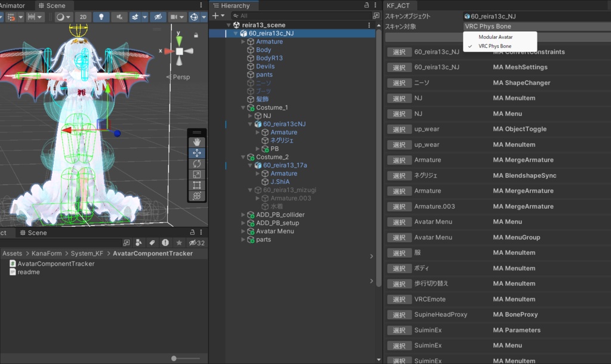Screen dimensions: 611x364
Task: Click 選択 button for MA BoneProxy row
Action: pos(399,314)
